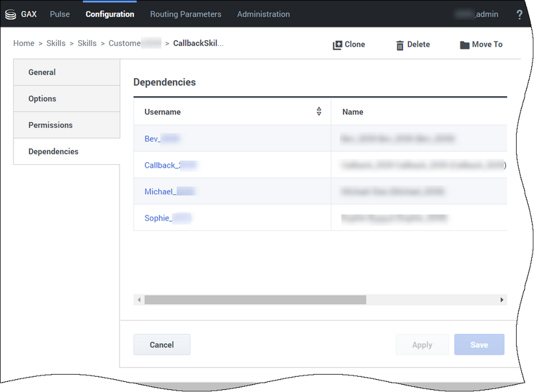Click the GAX logo icon

(11, 14)
